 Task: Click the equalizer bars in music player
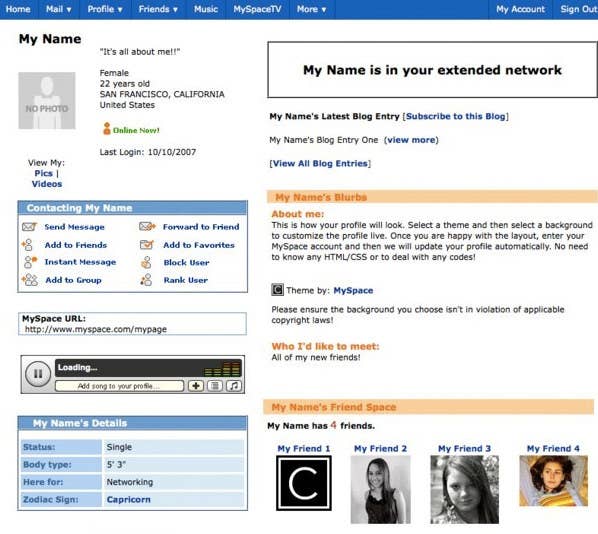(x=222, y=369)
